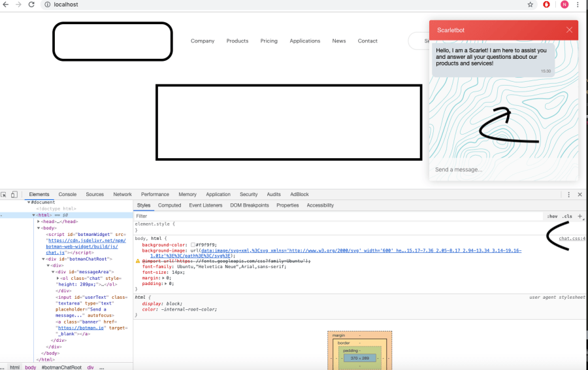This screenshot has height=370, width=588.
Task: Open the https://botman.io href link
Action: click(x=81, y=328)
